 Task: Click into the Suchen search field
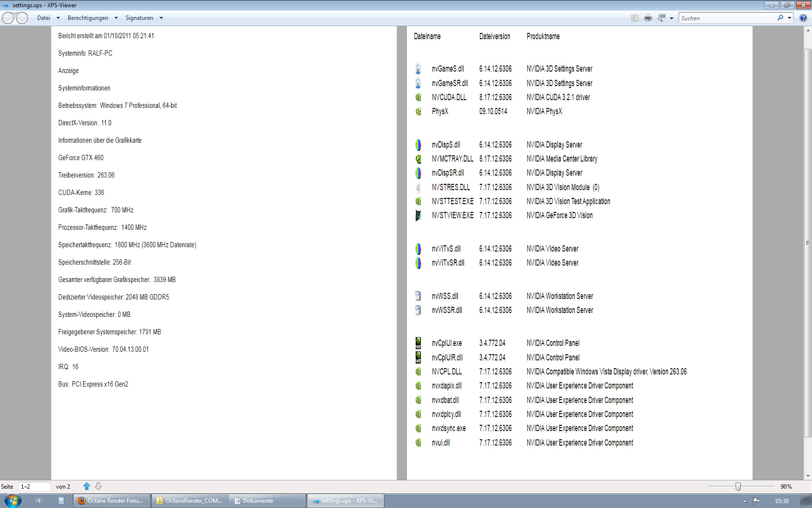pos(727,18)
